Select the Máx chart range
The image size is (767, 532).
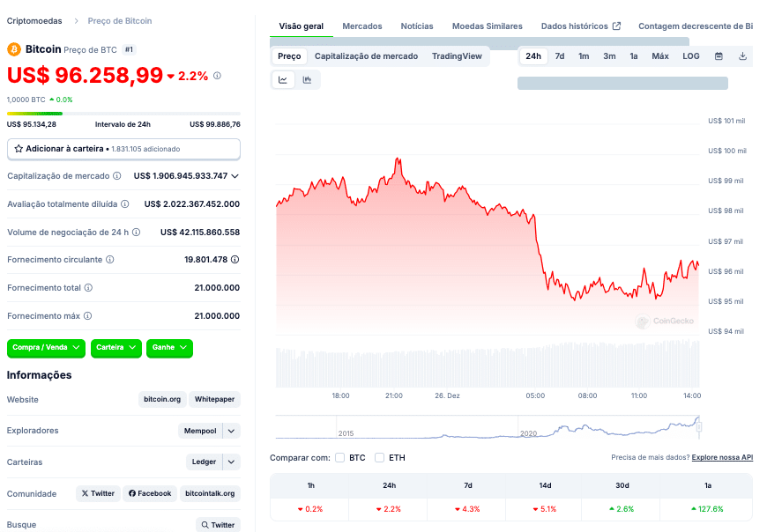point(659,56)
